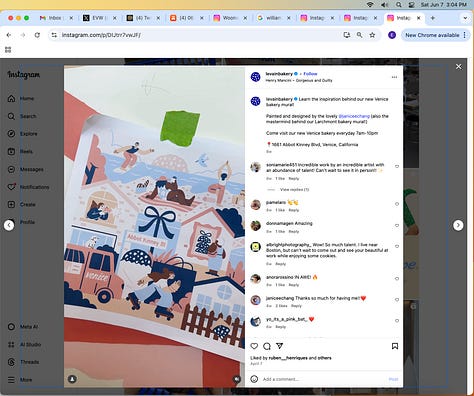Like the post with heart icon

[x=254, y=346]
